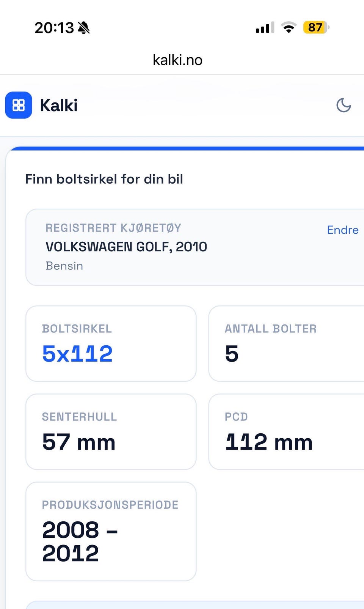The width and height of the screenshot is (364, 609).
Task: Tap the silent mode bell icon
Action: pos(83,28)
